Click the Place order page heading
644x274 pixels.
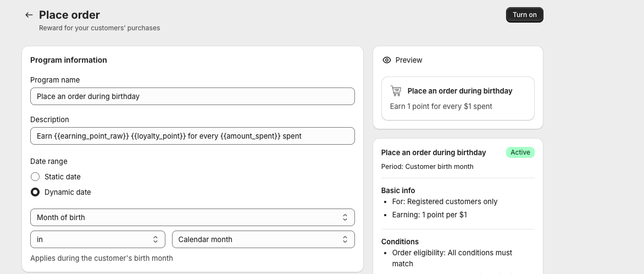(69, 15)
